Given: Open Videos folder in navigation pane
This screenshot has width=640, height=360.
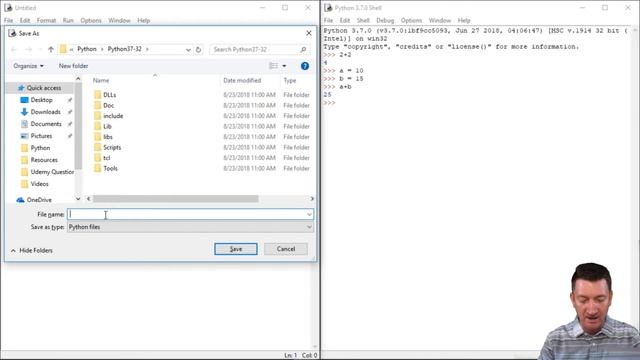Looking at the screenshot, I should click(x=39, y=184).
